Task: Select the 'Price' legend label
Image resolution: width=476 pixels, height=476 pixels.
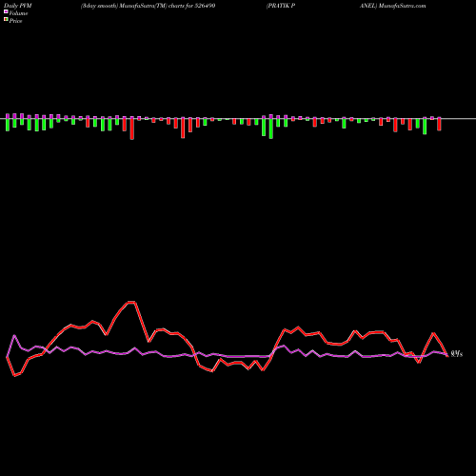Action: [x=15, y=21]
